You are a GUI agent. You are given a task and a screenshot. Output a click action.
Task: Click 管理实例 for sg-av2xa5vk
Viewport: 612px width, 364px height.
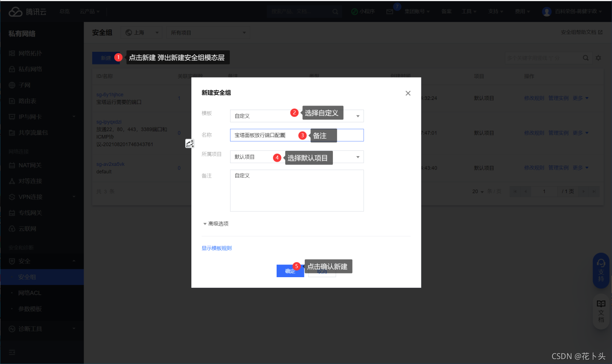click(558, 168)
